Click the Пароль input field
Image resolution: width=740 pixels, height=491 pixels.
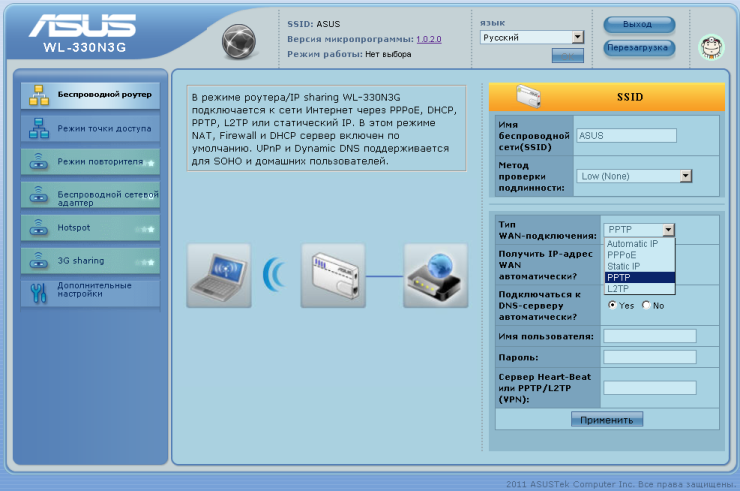[x=649, y=357]
